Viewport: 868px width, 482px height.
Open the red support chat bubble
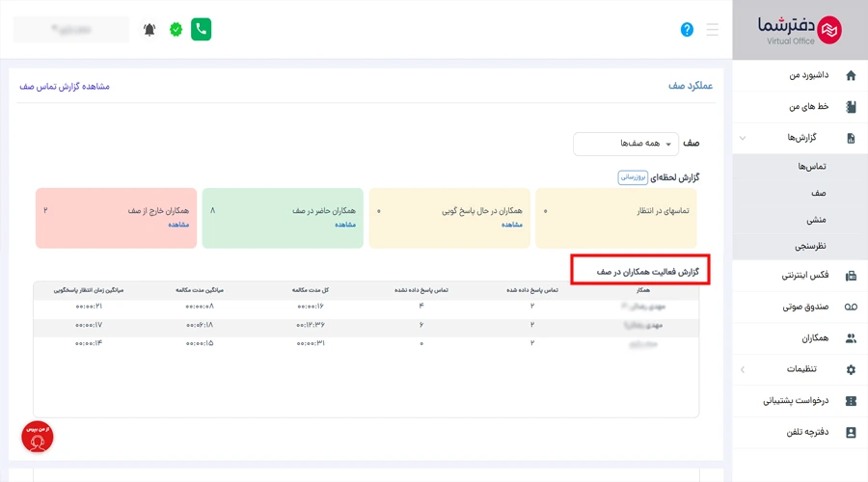[37, 438]
